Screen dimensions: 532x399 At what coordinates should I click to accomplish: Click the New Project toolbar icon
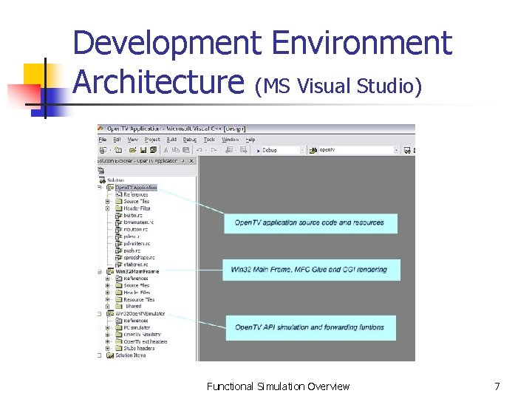pos(103,150)
